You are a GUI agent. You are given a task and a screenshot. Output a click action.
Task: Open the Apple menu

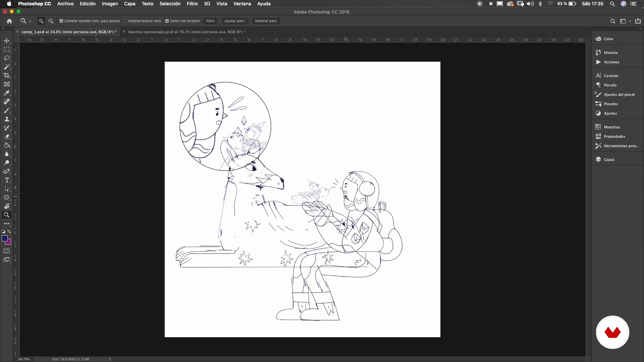9,4
